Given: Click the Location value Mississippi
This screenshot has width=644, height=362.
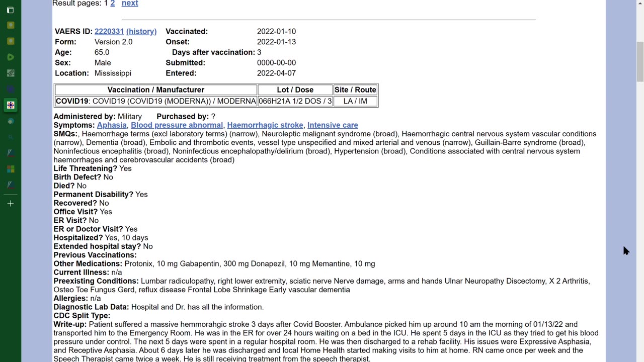Looking at the screenshot, I should point(113,73).
